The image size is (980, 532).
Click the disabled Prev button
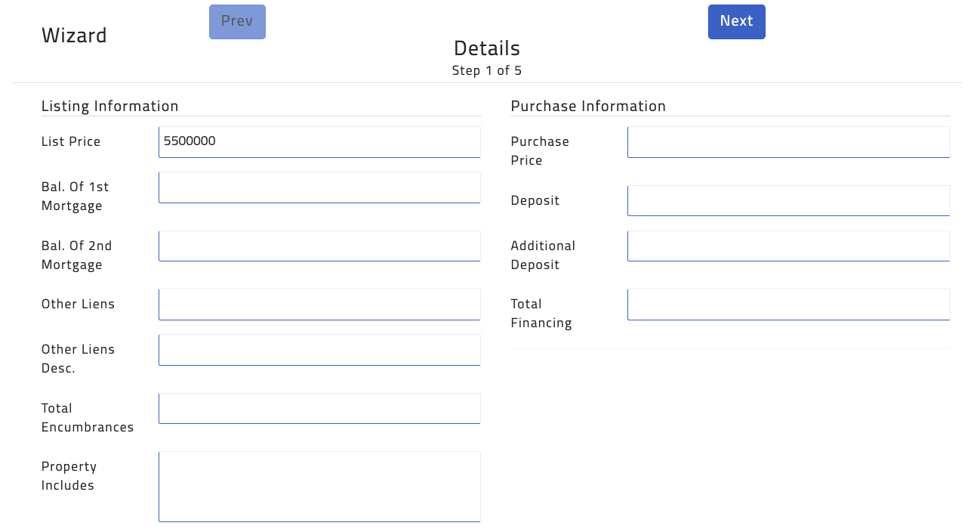pos(237,21)
